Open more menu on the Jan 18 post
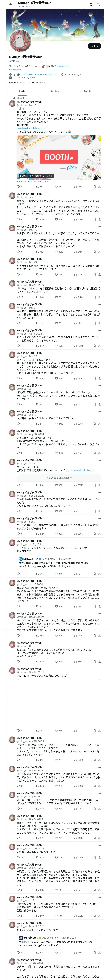 tap(99, 194)
